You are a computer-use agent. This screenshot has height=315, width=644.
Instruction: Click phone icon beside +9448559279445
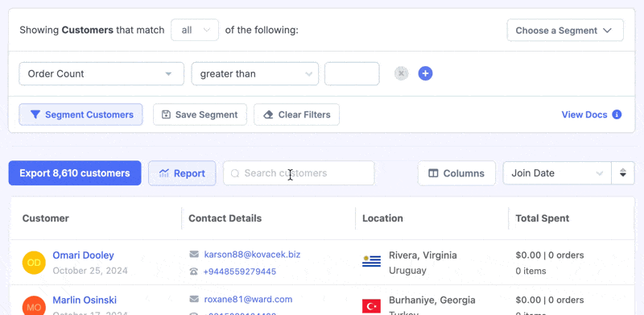click(x=194, y=271)
